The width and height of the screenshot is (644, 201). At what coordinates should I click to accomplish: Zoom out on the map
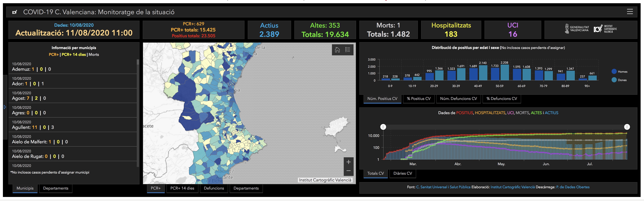click(x=348, y=171)
